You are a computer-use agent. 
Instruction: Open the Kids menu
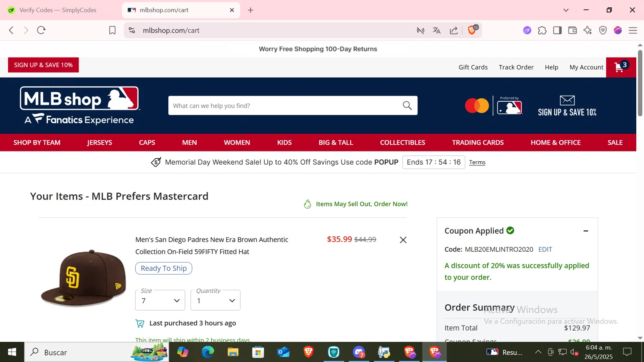point(284,142)
